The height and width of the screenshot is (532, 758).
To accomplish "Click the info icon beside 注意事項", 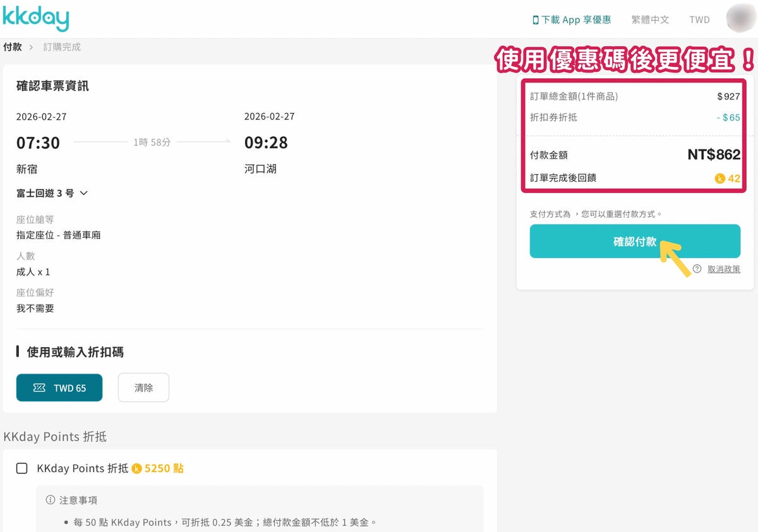I will pos(51,500).
